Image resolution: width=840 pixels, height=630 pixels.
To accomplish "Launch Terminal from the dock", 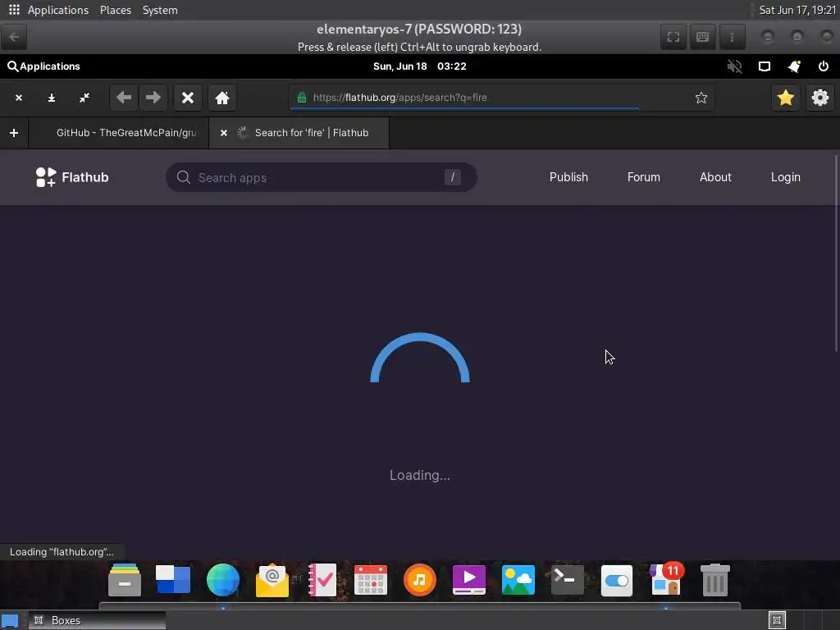I will point(568,580).
